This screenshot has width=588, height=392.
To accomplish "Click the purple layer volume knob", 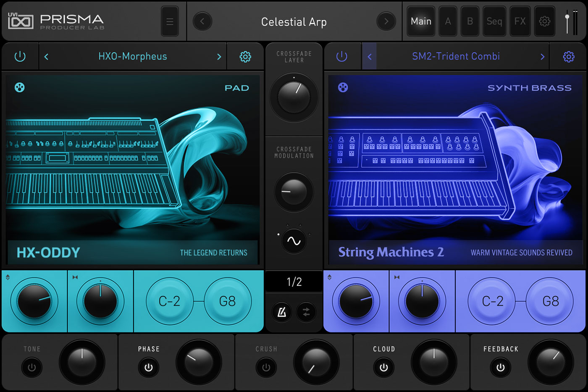I will pos(356,301).
